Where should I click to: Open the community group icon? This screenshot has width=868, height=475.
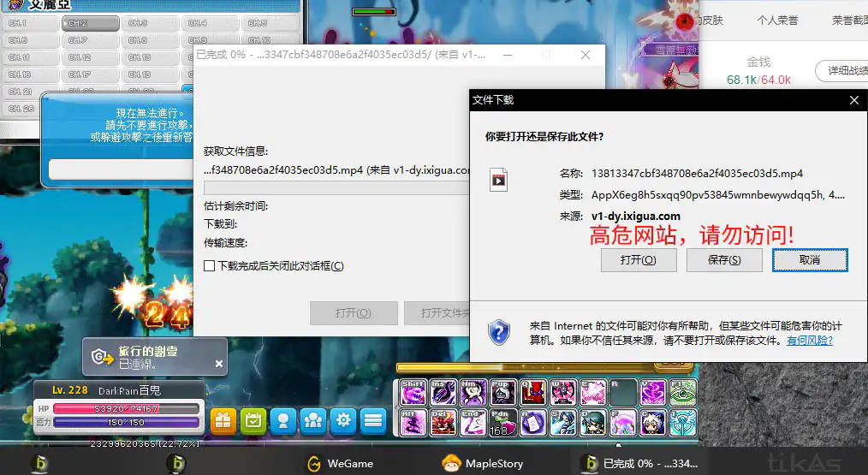tap(313, 420)
